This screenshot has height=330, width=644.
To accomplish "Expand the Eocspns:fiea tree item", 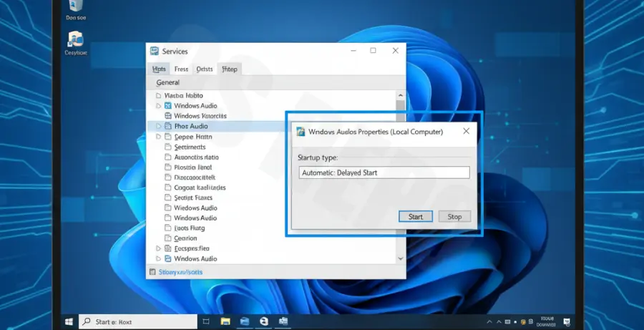I will pos(159,248).
